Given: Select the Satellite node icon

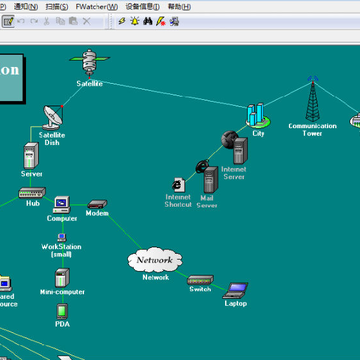Looking at the screenshot, I should tap(89, 63).
